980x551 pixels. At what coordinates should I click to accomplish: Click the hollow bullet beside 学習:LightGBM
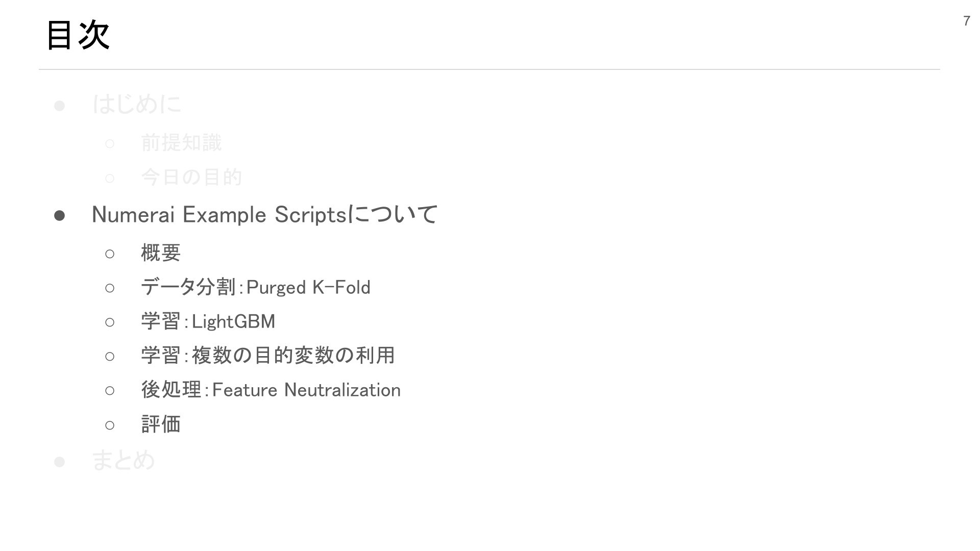pos(110,322)
